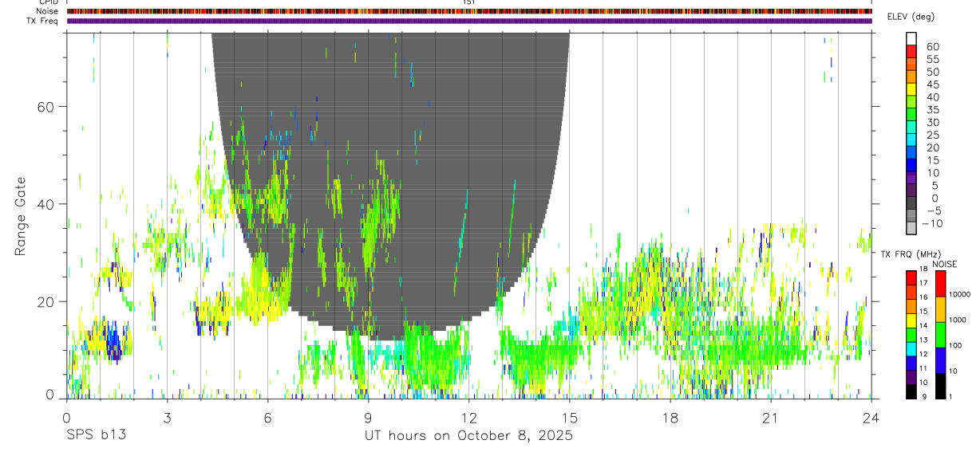Click hour tick label 3 on x-axis

coord(167,417)
